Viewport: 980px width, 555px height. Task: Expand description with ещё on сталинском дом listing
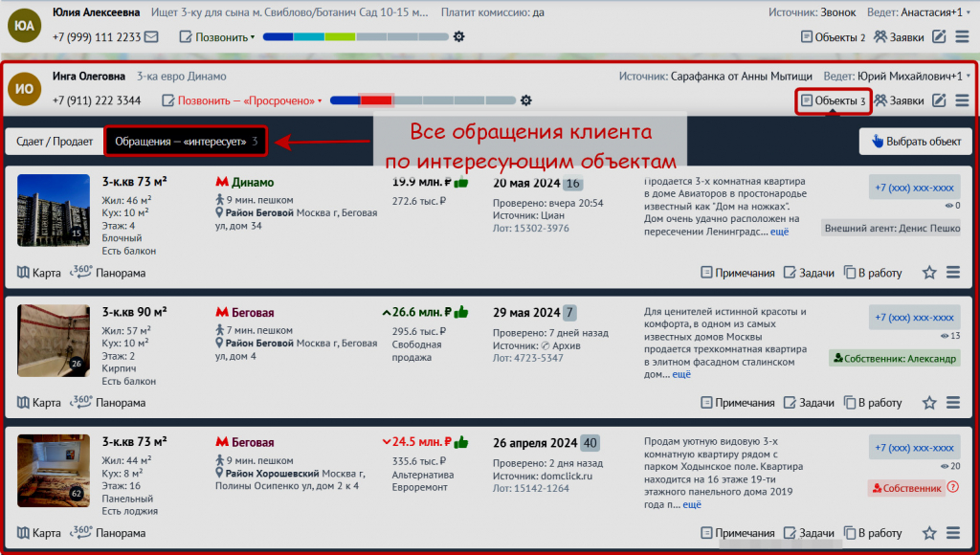pos(681,374)
